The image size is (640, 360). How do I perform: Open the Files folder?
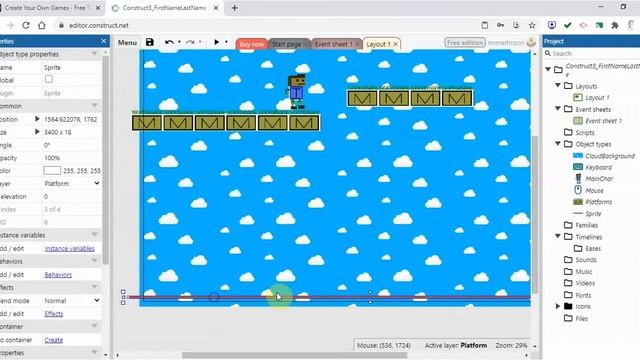coord(582,318)
